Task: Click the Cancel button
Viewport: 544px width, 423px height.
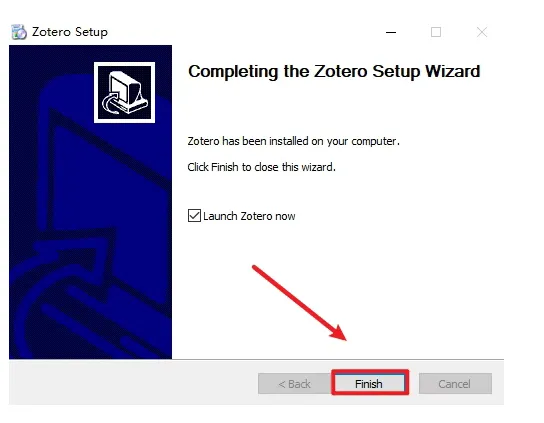Action: [x=455, y=383]
